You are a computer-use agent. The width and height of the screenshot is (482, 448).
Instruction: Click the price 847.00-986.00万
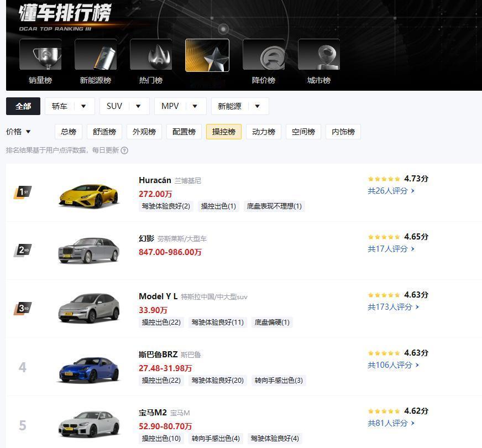tap(170, 252)
